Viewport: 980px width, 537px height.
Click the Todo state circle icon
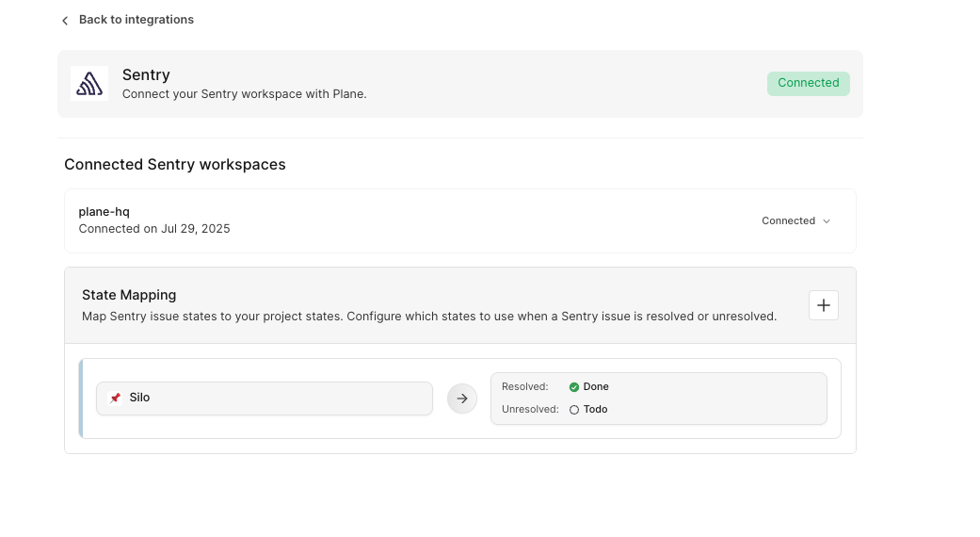click(573, 410)
